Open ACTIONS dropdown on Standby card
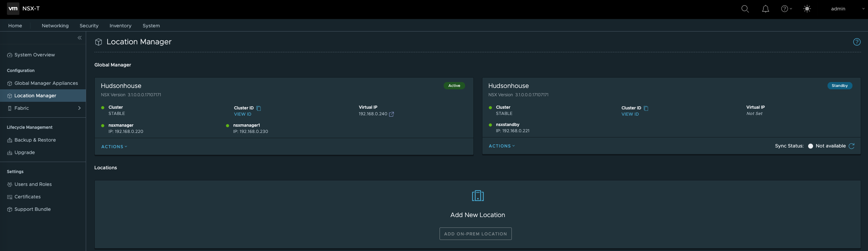Screen dimensions: 868x251 coord(502,146)
